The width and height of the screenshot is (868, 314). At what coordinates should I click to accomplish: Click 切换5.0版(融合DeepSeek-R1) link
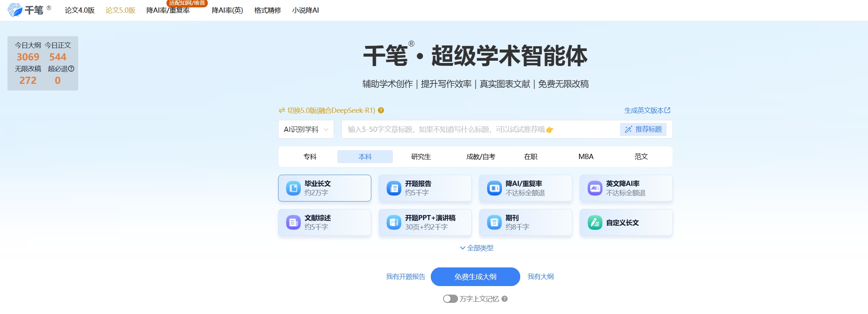pos(331,110)
